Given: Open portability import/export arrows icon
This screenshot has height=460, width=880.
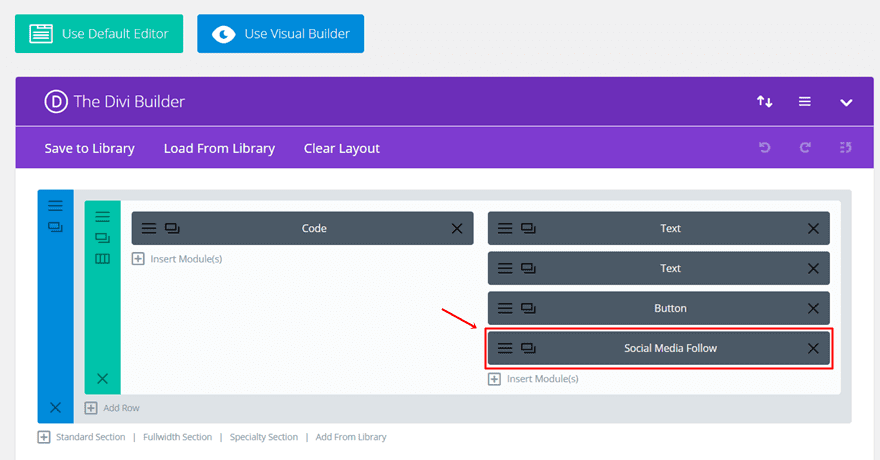Looking at the screenshot, I should click(x=764, y=102).
